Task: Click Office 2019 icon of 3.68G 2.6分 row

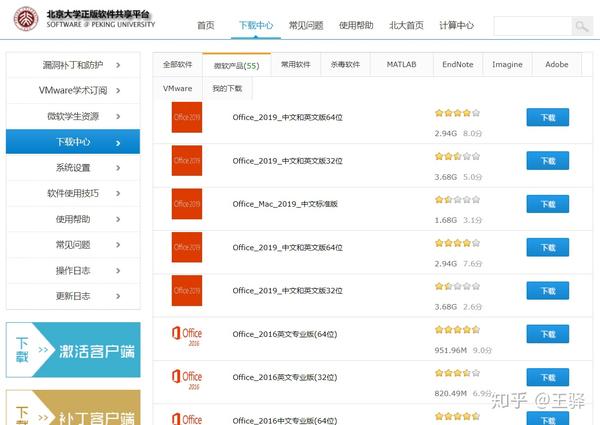Action: coord(187,291)
